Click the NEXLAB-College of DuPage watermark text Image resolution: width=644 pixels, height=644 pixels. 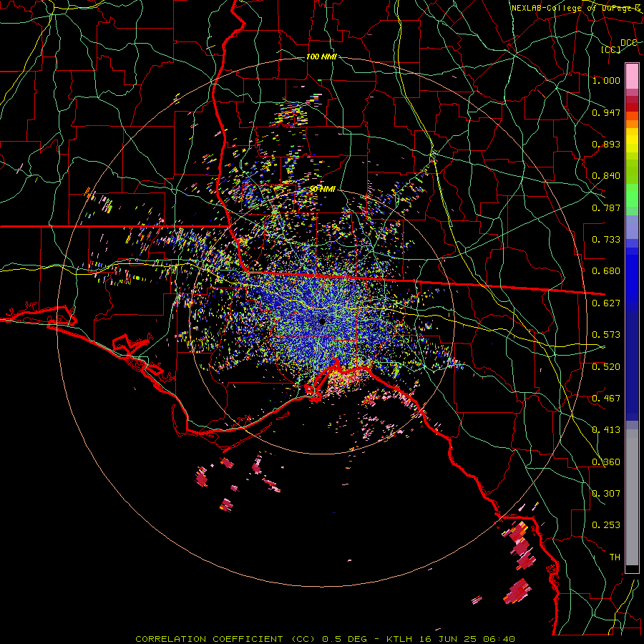[576, 8]
